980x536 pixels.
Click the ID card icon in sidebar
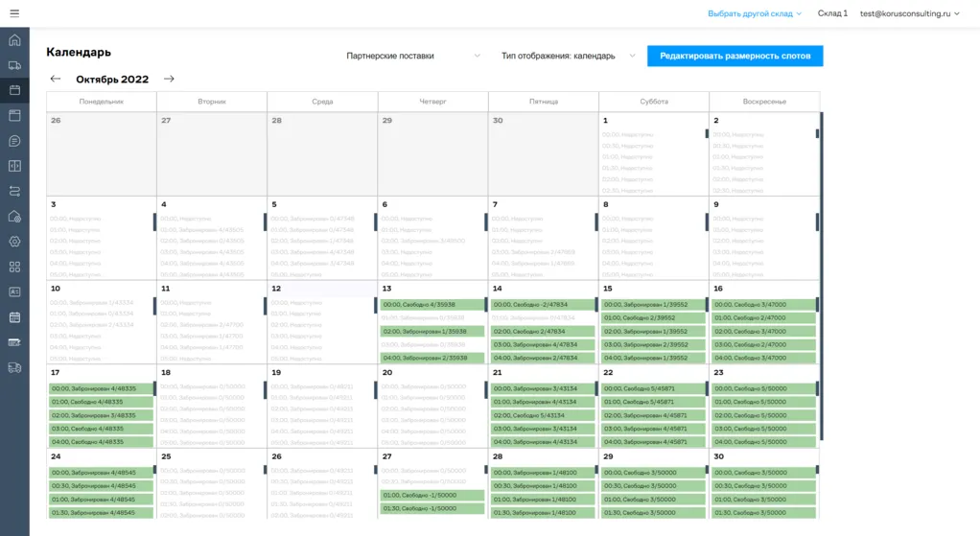(14, 291)
